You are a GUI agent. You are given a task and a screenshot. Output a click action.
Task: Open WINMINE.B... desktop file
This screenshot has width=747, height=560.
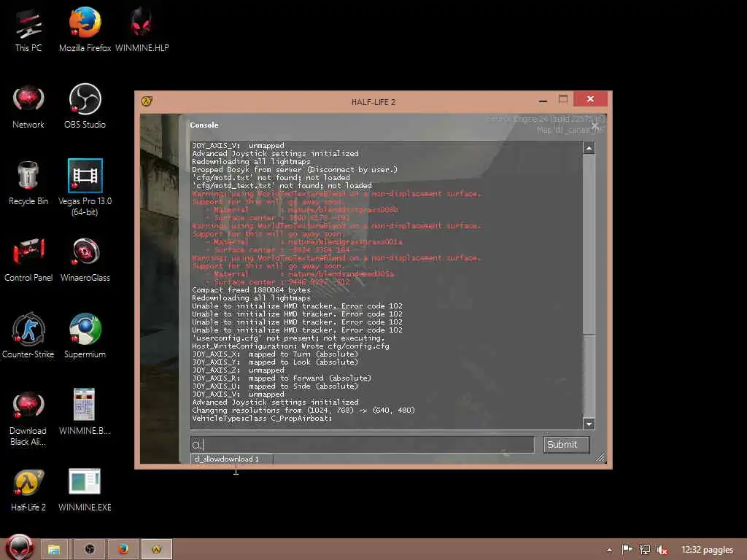click(85, 413)
